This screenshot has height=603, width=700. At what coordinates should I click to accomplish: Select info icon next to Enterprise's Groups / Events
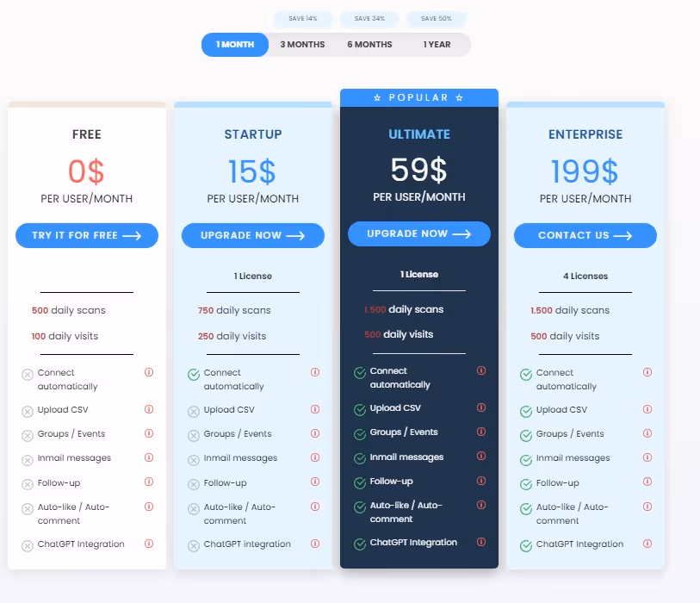647,433
